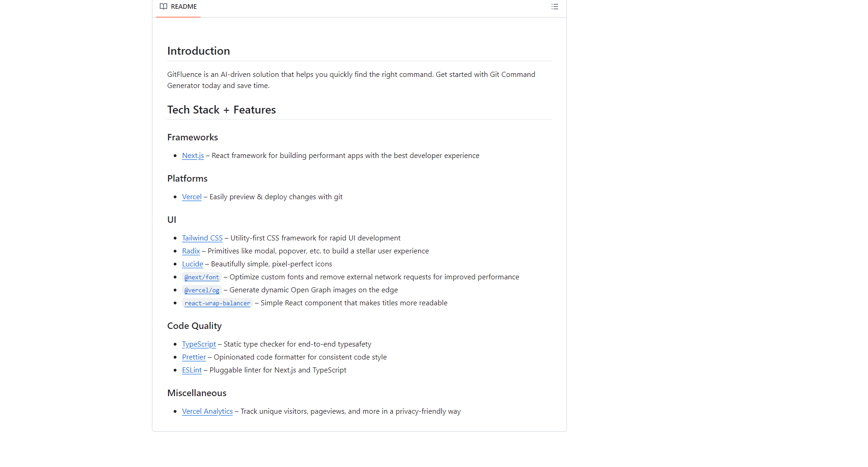This screenshot has height=467, width=868.
Task: Click the Platforms subheading
Action: pyautogui.click(x=187, y=179)
